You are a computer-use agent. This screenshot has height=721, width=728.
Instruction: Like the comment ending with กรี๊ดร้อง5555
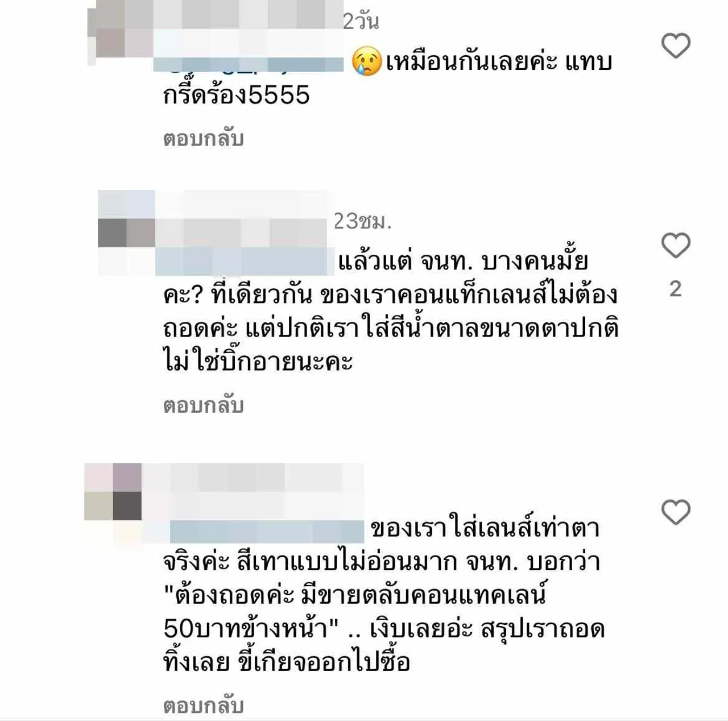click(676, 45)
